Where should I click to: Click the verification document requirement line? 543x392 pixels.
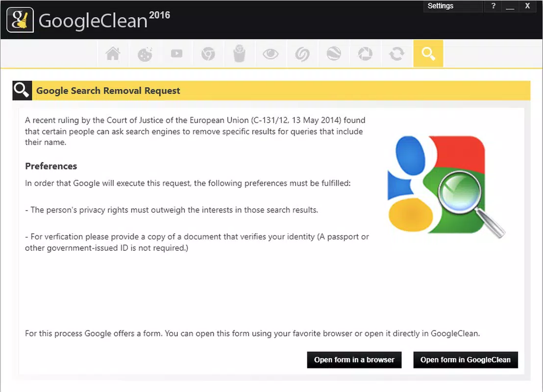[197, 242]
